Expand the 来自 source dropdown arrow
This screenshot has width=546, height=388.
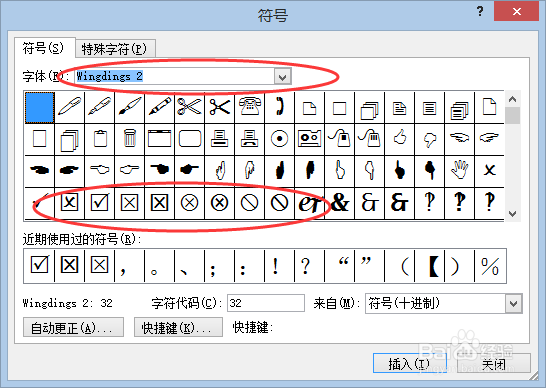[x=514, y=303]
